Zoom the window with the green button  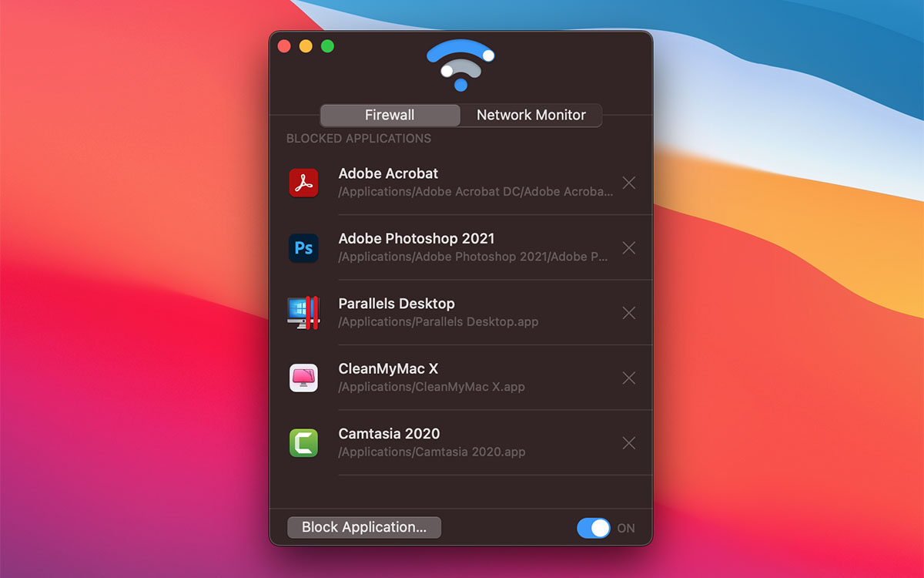[327, 46]
